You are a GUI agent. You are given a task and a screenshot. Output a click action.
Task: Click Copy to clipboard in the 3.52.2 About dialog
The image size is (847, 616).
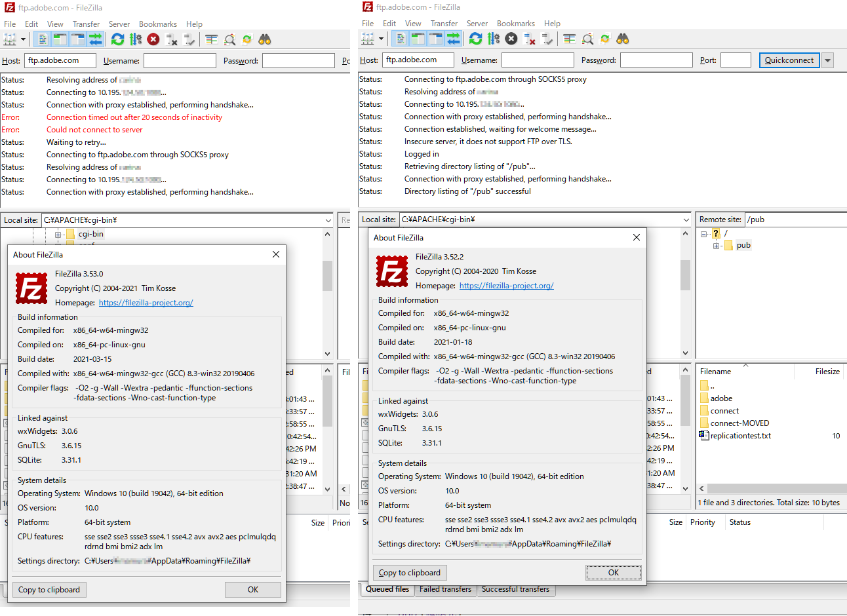(x=410, y=573)
